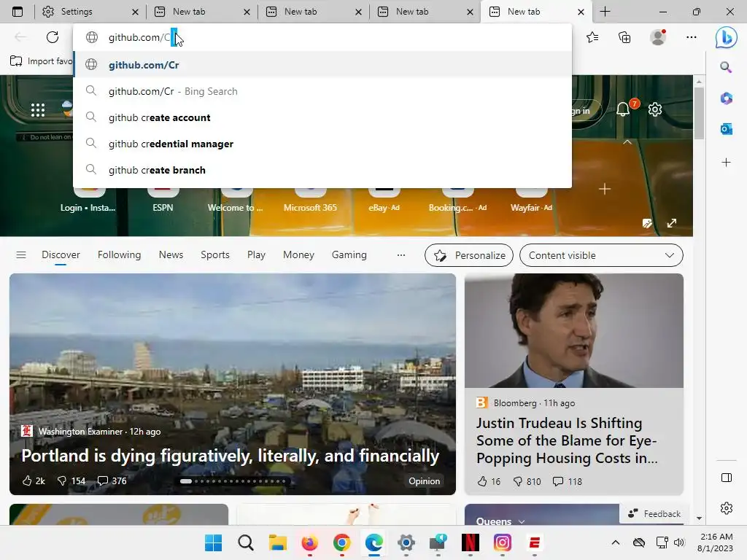Click inside the address bar text field
Screen dimensions: 747x560
[322, 37]
